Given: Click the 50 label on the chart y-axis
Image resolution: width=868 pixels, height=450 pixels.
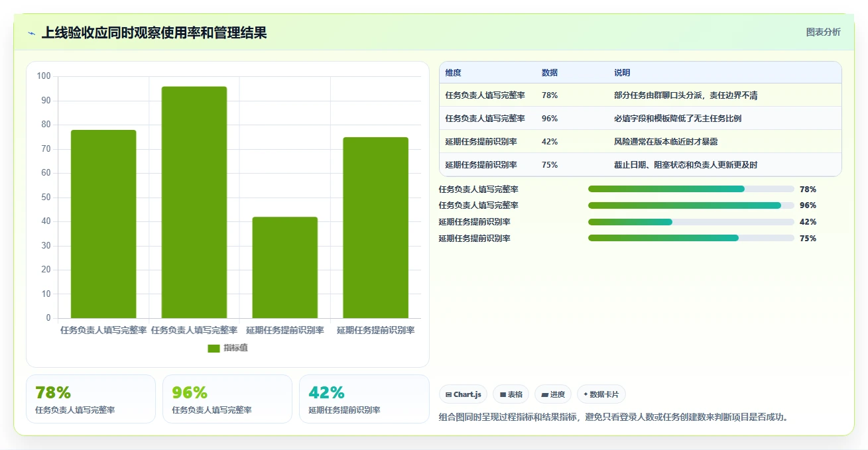Looking at the screenshot, I should click(x=46, y=197).
